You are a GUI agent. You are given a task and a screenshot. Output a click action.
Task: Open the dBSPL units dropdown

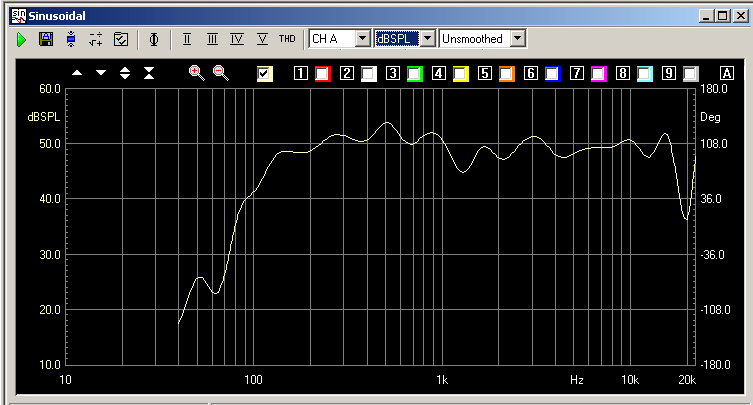[427, 38]
